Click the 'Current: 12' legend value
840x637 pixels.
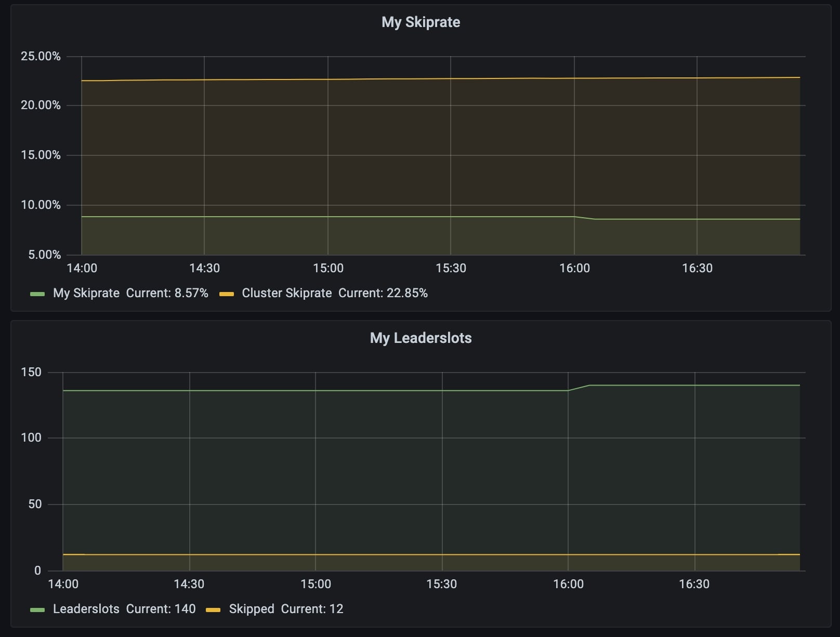[312, 609]
